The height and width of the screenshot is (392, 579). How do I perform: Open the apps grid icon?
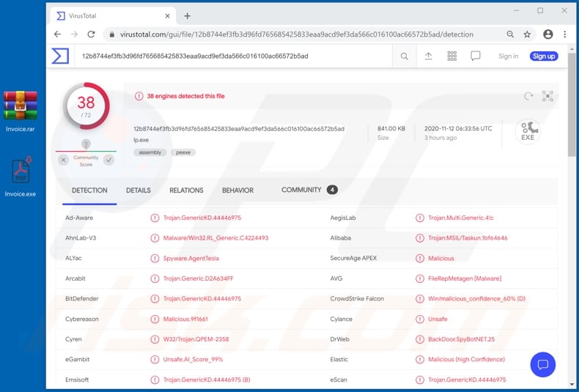pyautogui.click(x=452, y=56)
